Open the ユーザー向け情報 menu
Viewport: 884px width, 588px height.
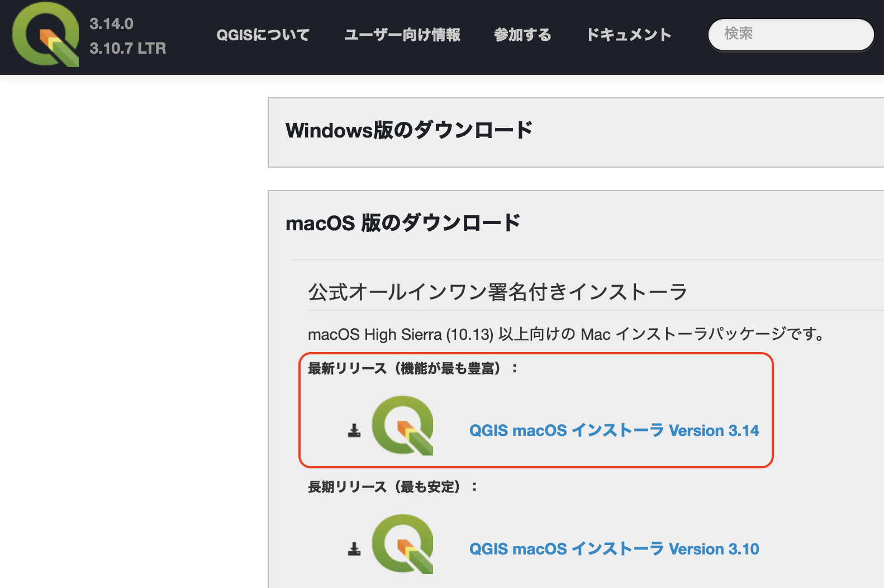coord(402,35)
